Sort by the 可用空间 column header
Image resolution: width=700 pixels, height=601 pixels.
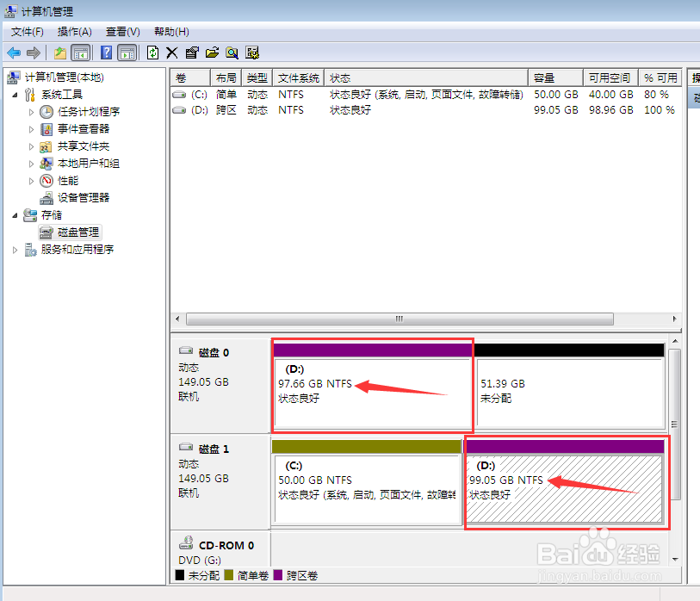click(x=611, y=78)
